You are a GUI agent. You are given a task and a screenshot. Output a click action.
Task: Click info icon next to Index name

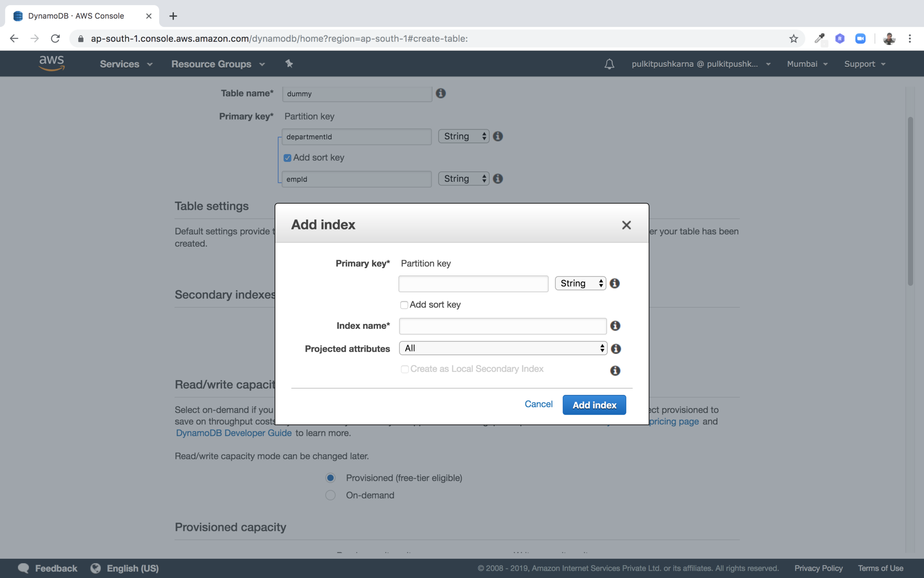[615, 326]
